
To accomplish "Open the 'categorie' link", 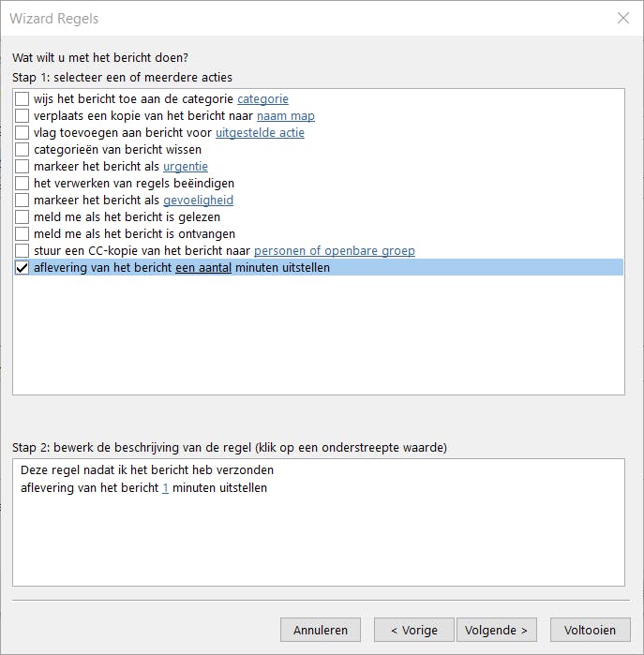I will [262, 99].
